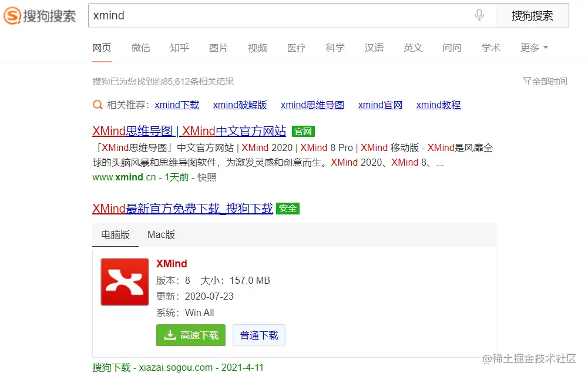Switch to the 问问 tab

coord(452,48)
